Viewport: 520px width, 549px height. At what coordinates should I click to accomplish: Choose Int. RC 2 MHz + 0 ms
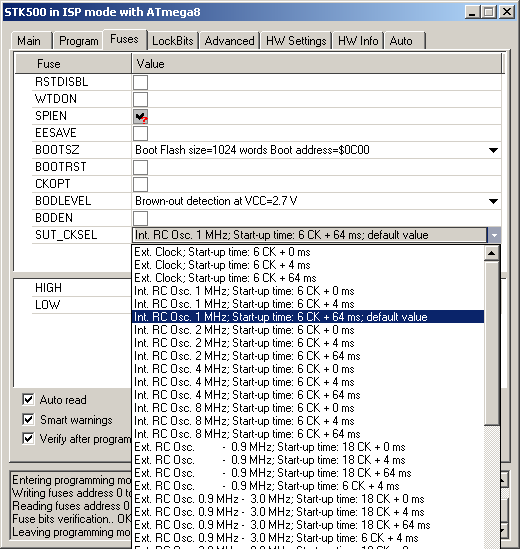pyautogui.click(x=308, y=330)
